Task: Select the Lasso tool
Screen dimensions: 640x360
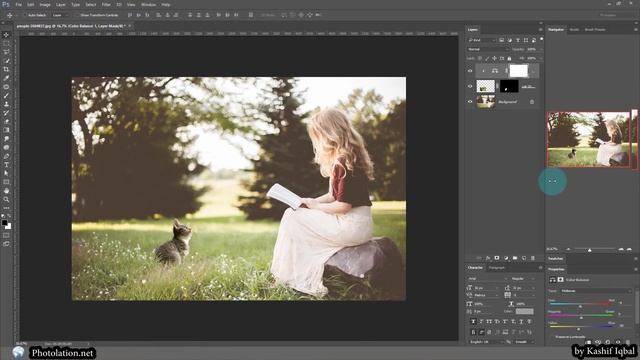Action: [6, 52]
